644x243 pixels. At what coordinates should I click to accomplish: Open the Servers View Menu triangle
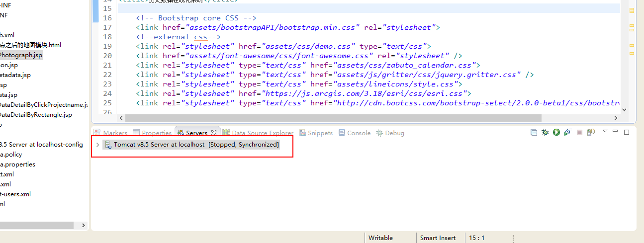[605, 132]
